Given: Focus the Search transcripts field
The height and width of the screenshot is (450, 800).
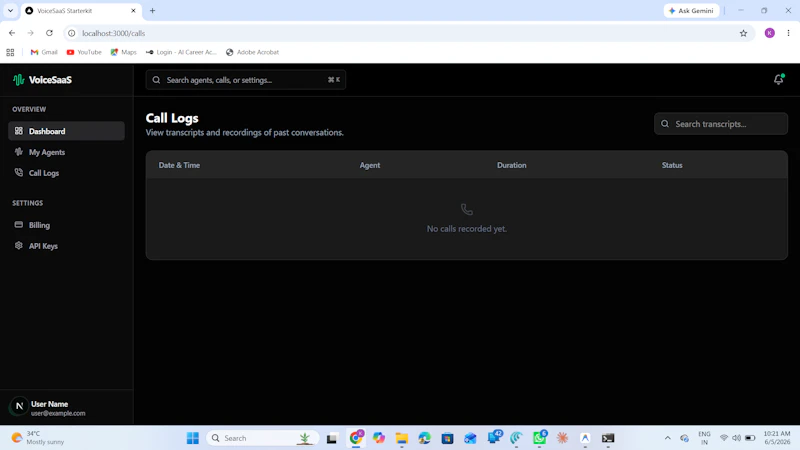Looking at the screenshot, I should (721, 123).
